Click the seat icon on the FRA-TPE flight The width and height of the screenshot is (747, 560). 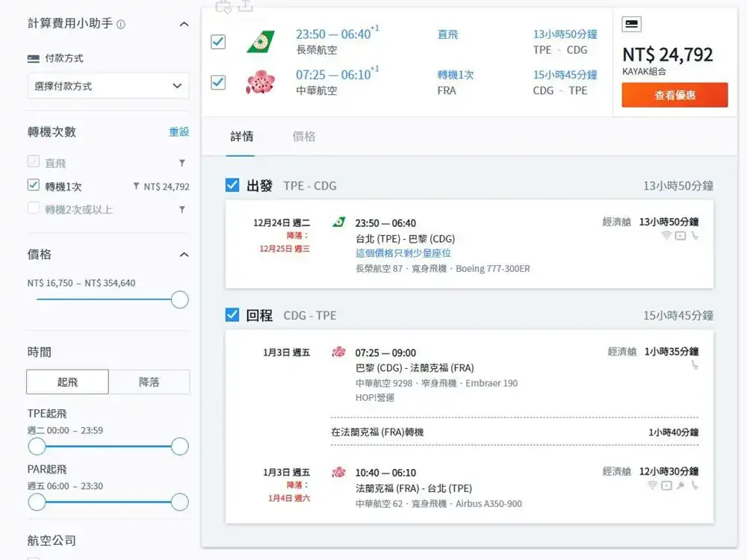tap(695, 485)
